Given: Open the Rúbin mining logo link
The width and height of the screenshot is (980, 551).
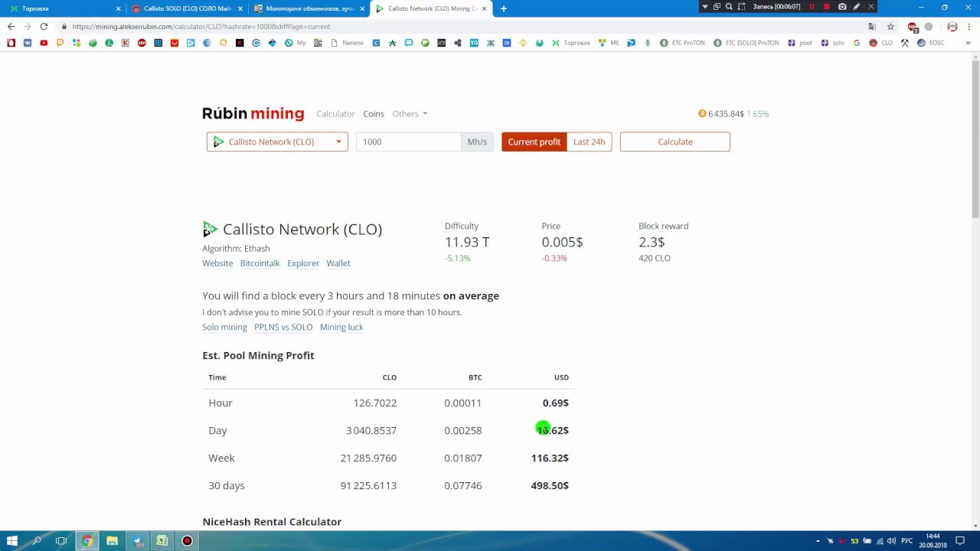Looking at the screenshot, I should tap(253, 113).
